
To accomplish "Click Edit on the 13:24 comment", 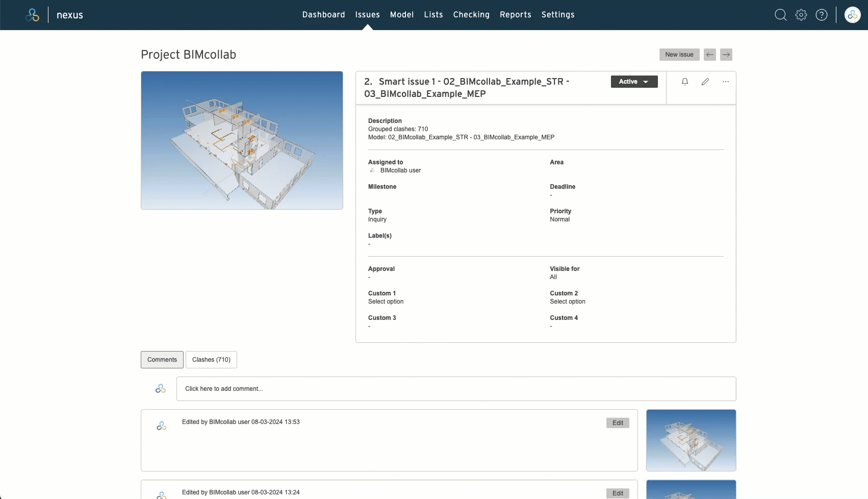I will (x=618, y=493).
